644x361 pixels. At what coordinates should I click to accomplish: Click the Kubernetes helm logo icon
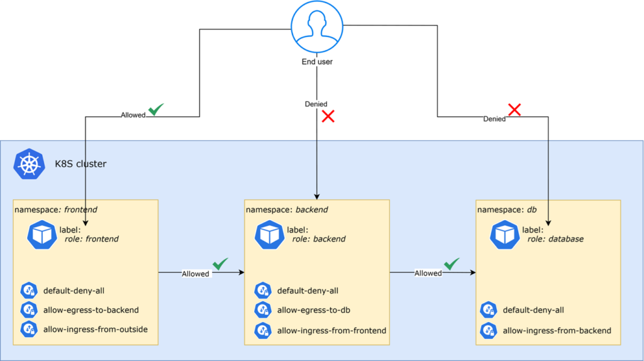[29, 164]
